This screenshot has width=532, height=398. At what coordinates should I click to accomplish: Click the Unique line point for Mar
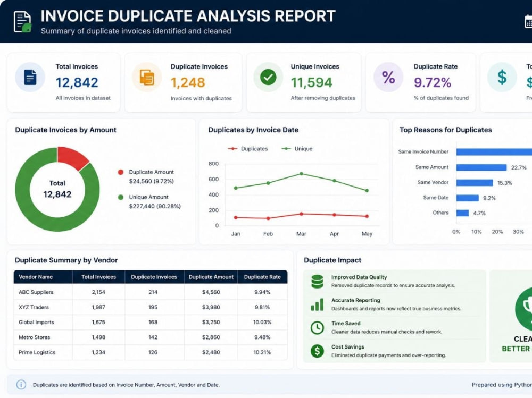coord(301,174)
